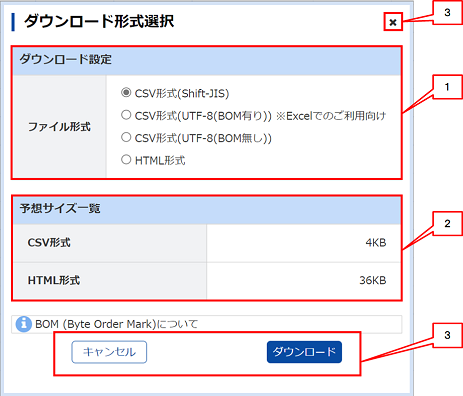Viewport: 463px width, 396px height.
Task: Click the ダウンロード設定 section header
Action: pos(207,61)
